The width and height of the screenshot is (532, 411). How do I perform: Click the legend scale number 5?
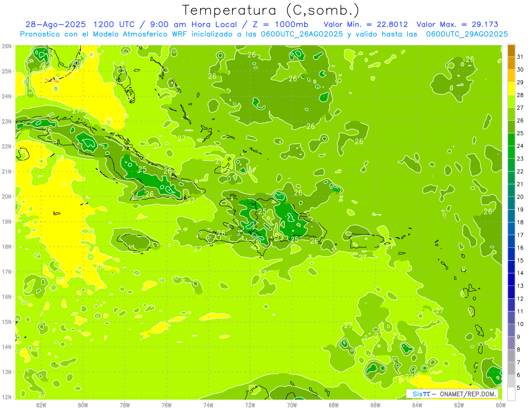[519, 388]
